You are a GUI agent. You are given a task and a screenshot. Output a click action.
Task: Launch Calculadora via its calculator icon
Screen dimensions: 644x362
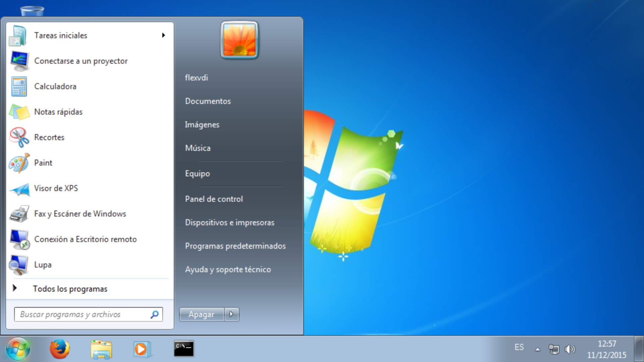coord(19,86)
